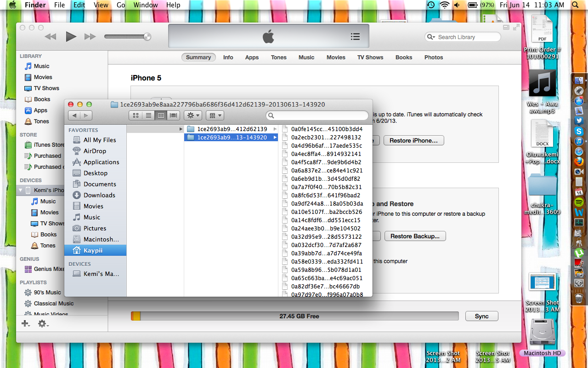This screenshot has height=368, width=588.
Task: Switch Finder to list view
Action: point(148,115)
